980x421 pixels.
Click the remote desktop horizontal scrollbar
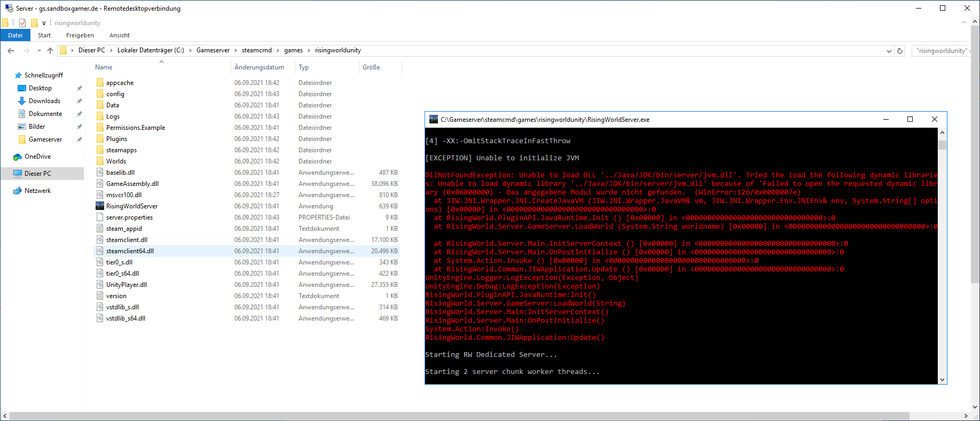click(x=459, y=416)
